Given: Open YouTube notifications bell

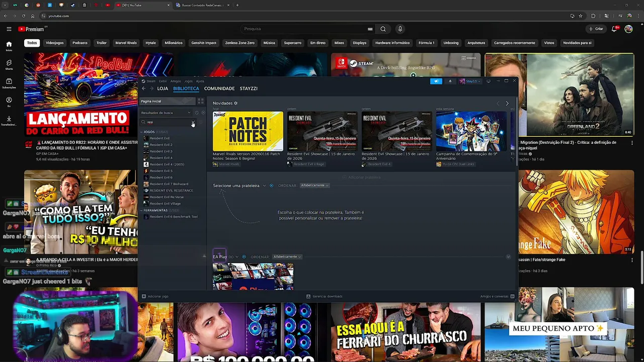Looking at the screenshot, I should click(614, 29).
